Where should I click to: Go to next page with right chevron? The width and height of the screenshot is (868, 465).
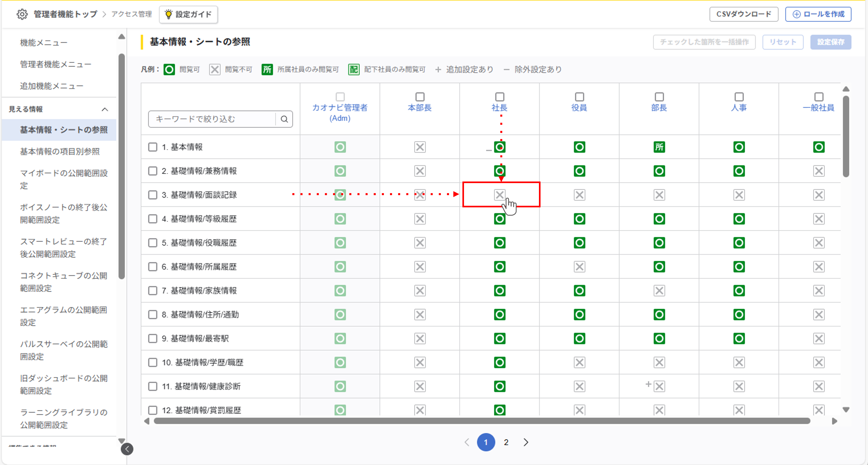click(526, 442)
